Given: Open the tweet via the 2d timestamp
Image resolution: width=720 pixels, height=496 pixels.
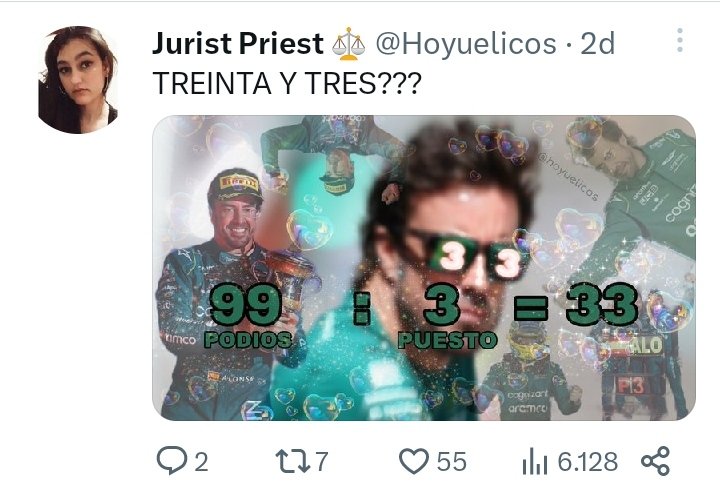Looking at the screenshot, I should click(x=597, y=44).
